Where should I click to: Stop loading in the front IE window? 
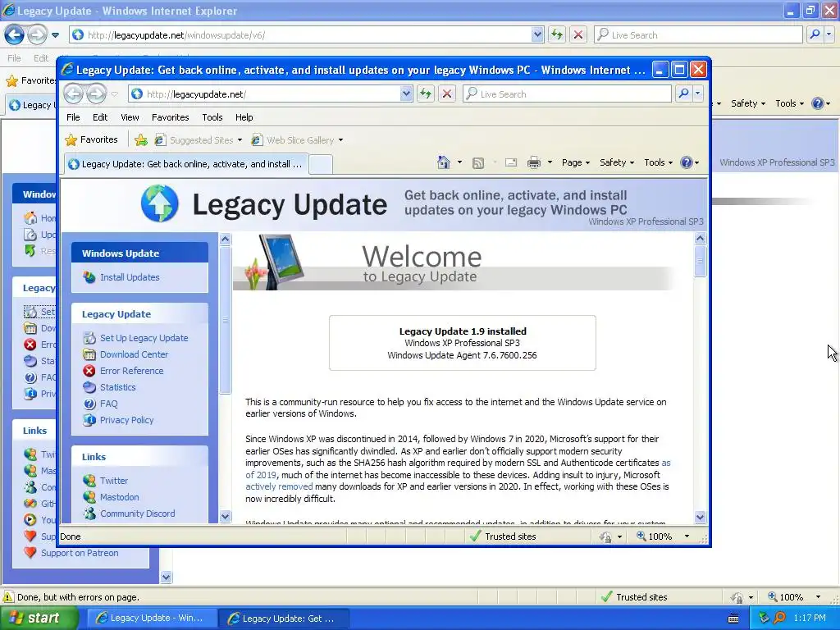tap(447, 94)
